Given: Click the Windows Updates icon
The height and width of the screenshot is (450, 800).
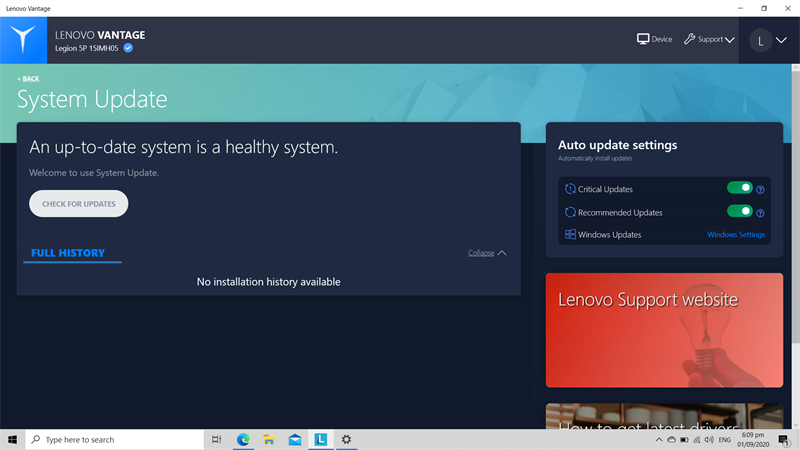Looking at the screenshot, I should pos(570,234).
